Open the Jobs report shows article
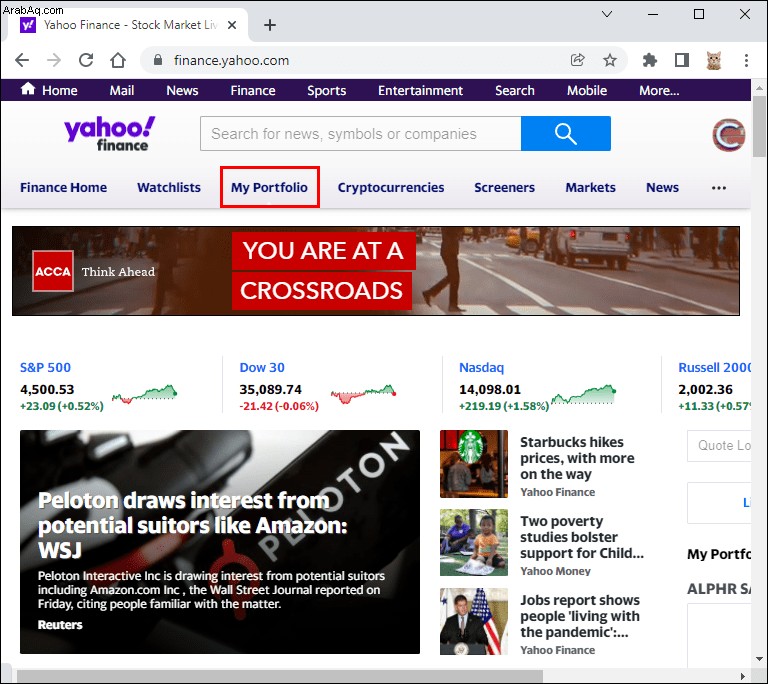The width and height of the screenshot is (768, 684). click(580, 616)
